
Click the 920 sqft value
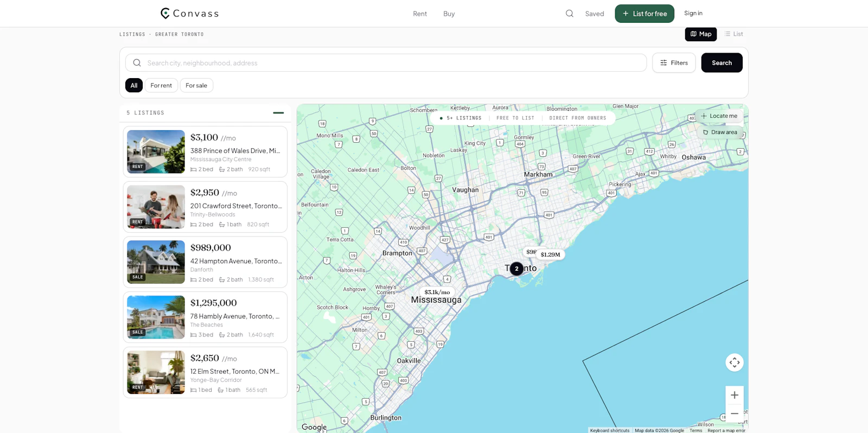(x=259, y=169)
